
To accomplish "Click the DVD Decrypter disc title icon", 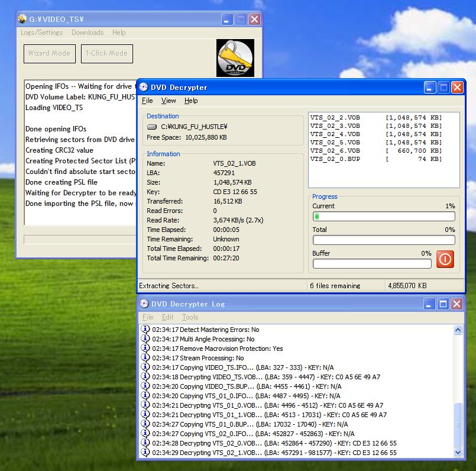I will point(144,87).
